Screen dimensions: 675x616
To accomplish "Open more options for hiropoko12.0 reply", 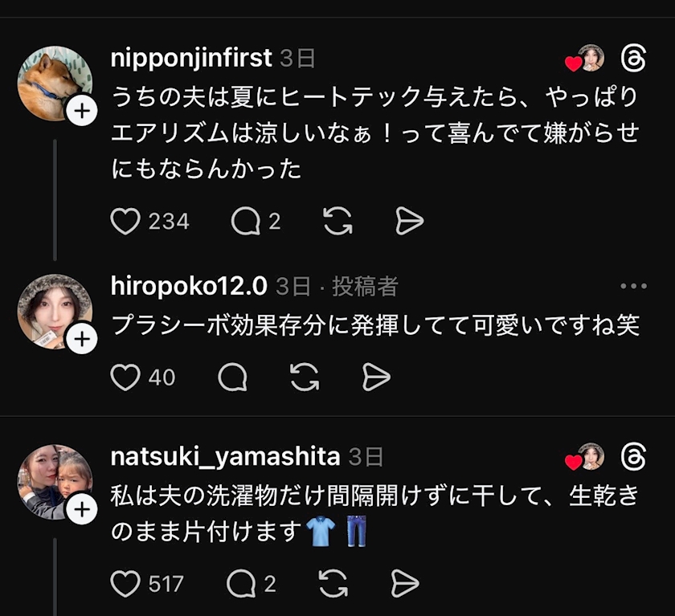I will click(633, 286).
